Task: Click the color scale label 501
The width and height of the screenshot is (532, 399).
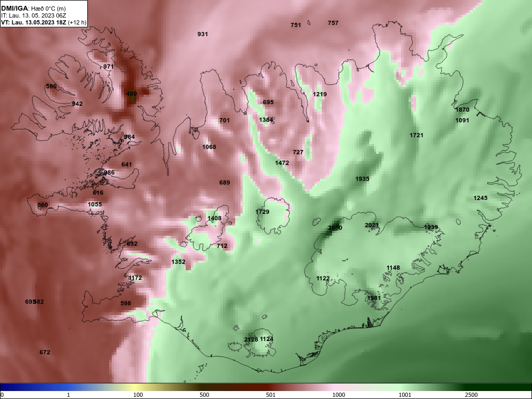Action: point(271,395)
